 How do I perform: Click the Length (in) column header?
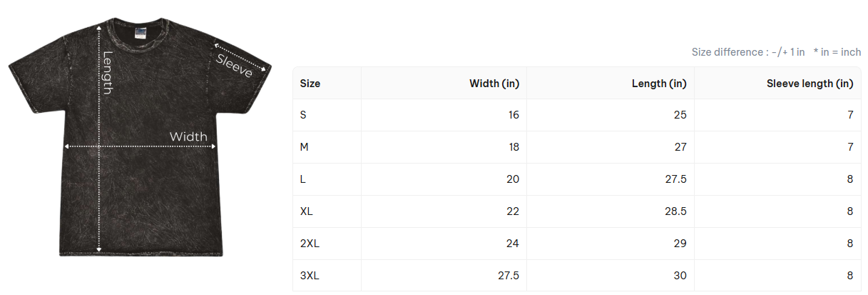point(659,84)
